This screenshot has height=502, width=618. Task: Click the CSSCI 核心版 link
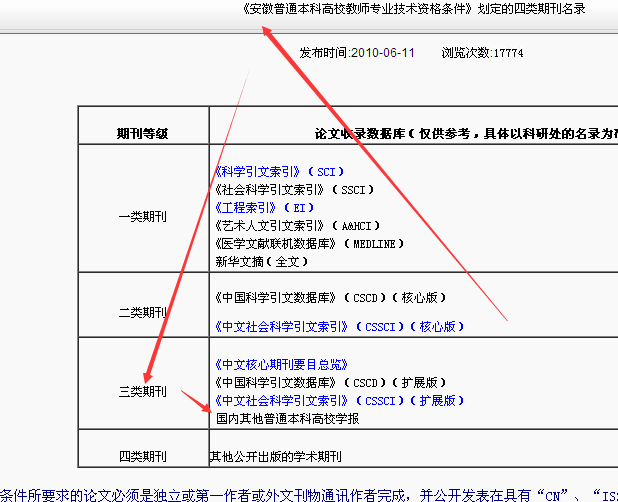339,326
